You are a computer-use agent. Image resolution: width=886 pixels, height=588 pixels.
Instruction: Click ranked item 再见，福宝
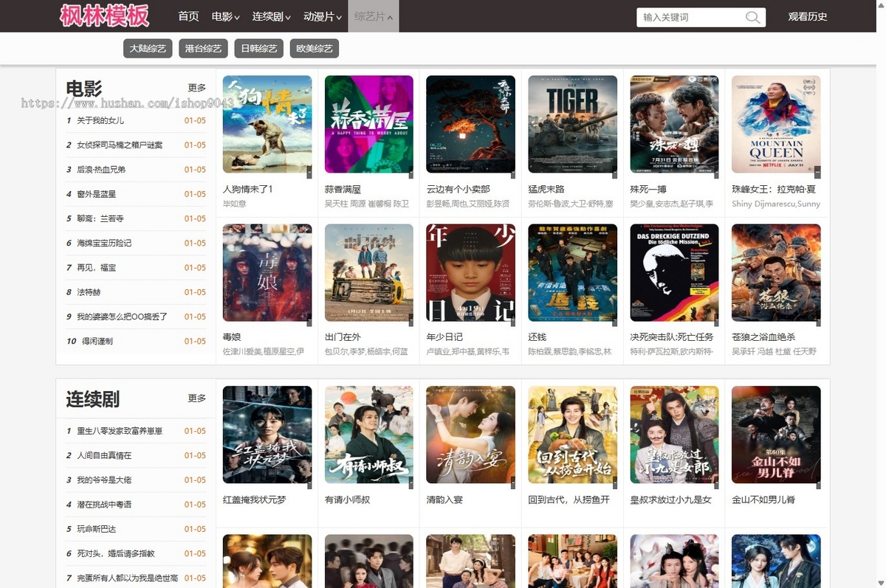pyautogui.click(x=97, y=267)
